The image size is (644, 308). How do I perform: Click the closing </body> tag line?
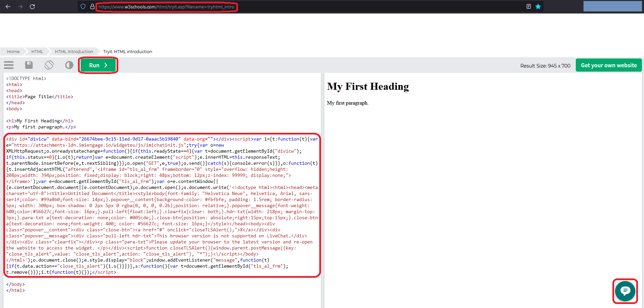pyautogui.click(x=15, y=284)
